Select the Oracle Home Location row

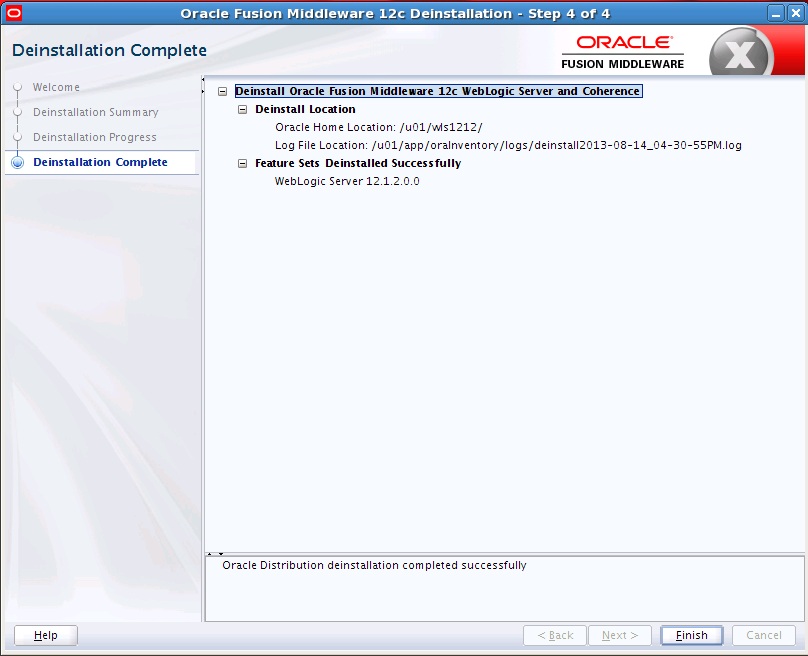[x=379, y=127]
